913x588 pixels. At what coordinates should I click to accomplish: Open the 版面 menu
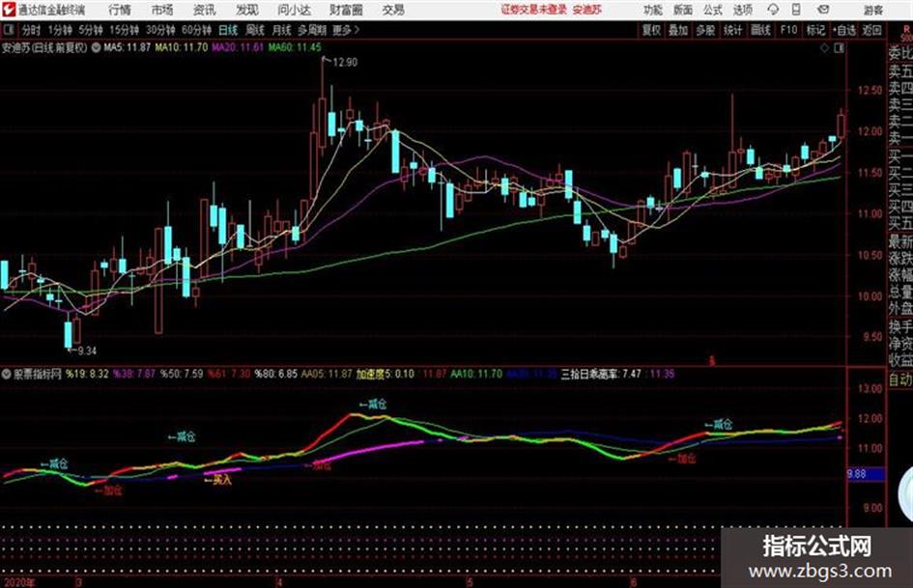[x=682, y=10]
